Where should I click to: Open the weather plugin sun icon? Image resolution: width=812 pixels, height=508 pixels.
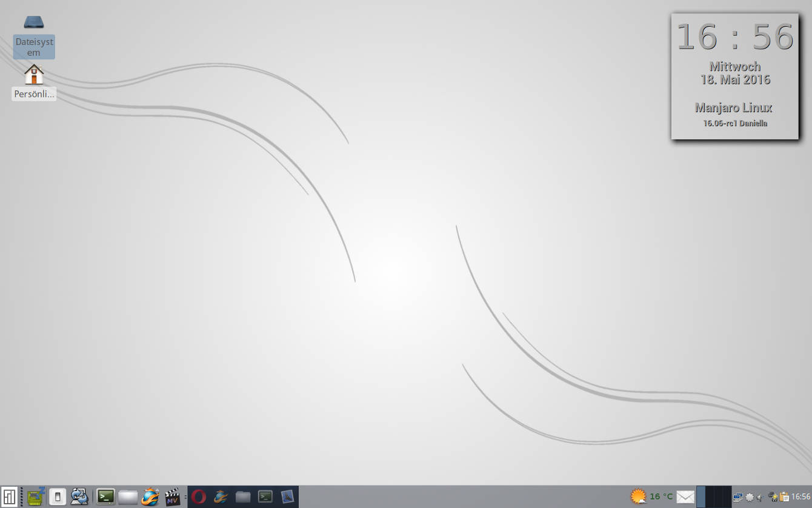[638, 497]
